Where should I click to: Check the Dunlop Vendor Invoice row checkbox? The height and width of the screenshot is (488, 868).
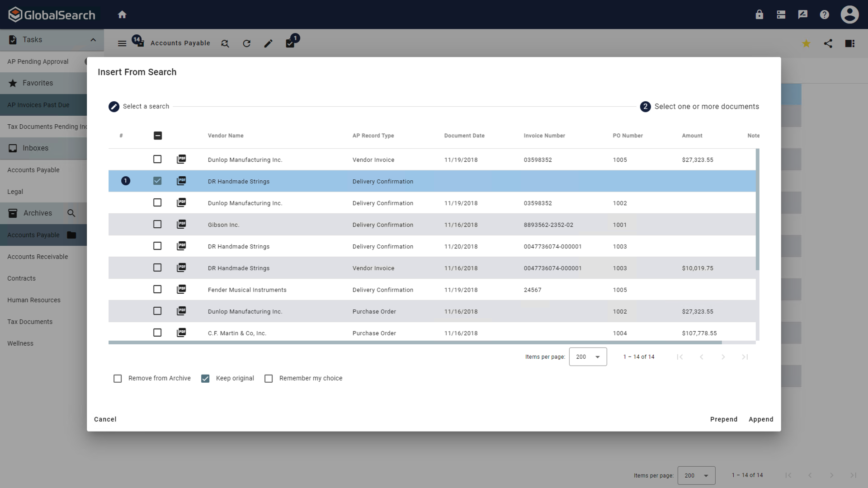click(x=157, y=159)
